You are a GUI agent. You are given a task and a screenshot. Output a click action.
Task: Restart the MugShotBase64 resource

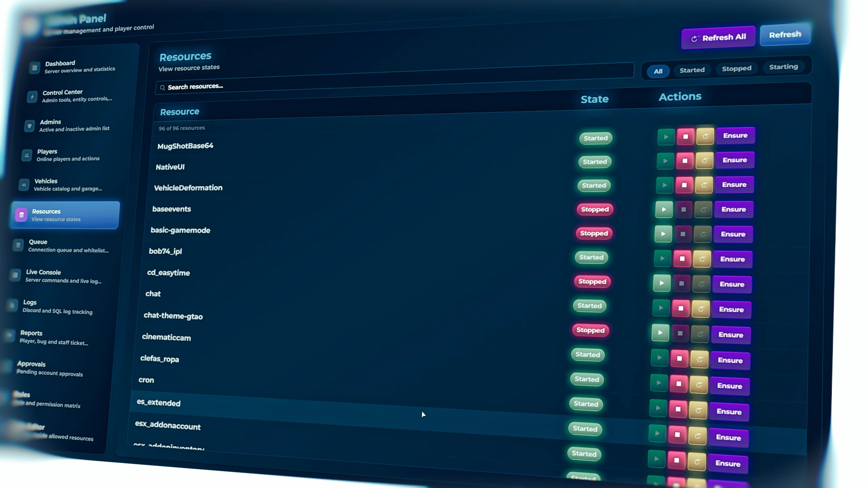705,136
